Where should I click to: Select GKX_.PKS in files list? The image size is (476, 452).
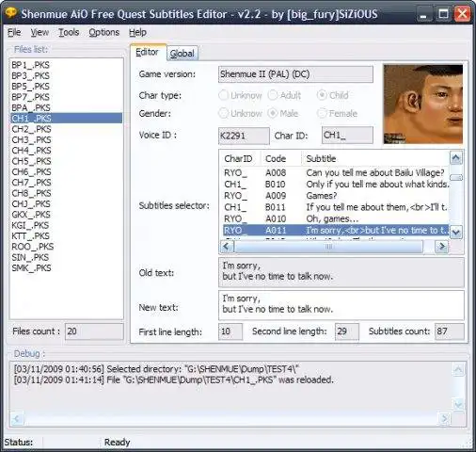[x=66, y=215]
